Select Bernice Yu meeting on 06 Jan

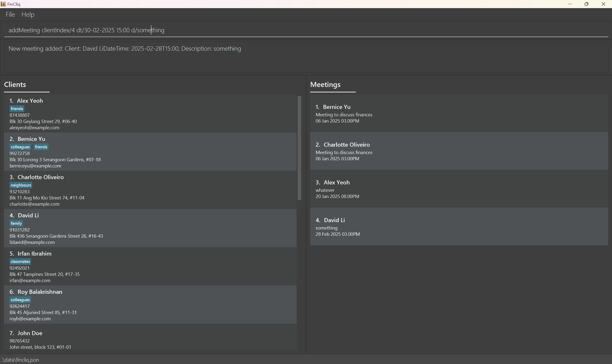point(459,113)
